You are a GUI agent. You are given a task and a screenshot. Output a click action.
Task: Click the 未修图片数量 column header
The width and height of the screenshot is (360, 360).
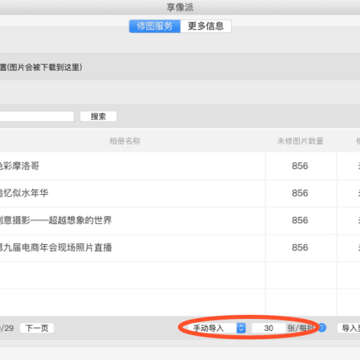[x=300, y=141]
